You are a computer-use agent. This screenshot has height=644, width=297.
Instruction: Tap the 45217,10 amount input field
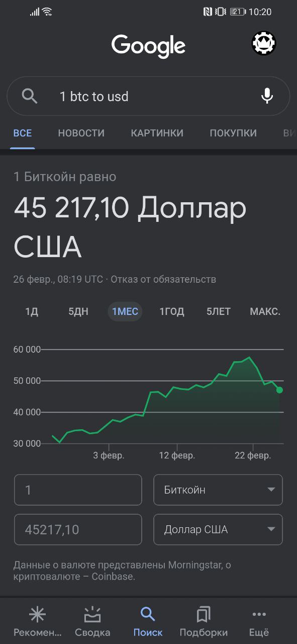point(78,529)
